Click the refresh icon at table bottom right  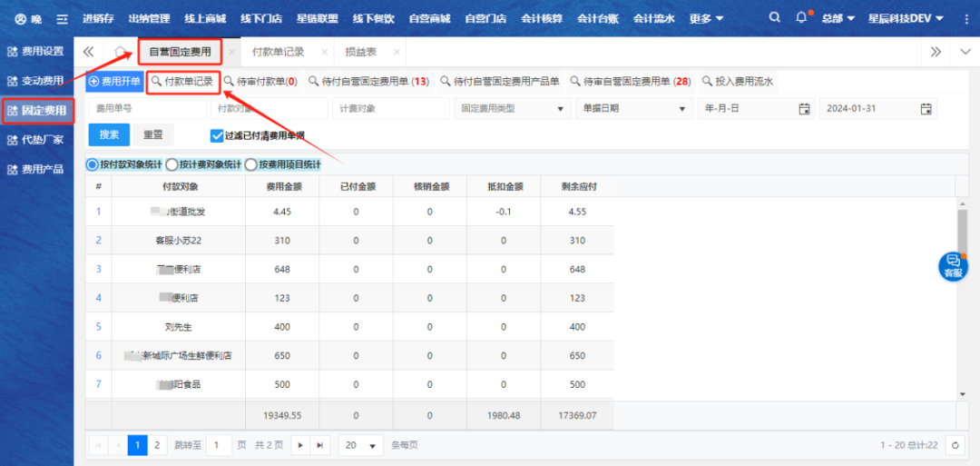point(954,445)
